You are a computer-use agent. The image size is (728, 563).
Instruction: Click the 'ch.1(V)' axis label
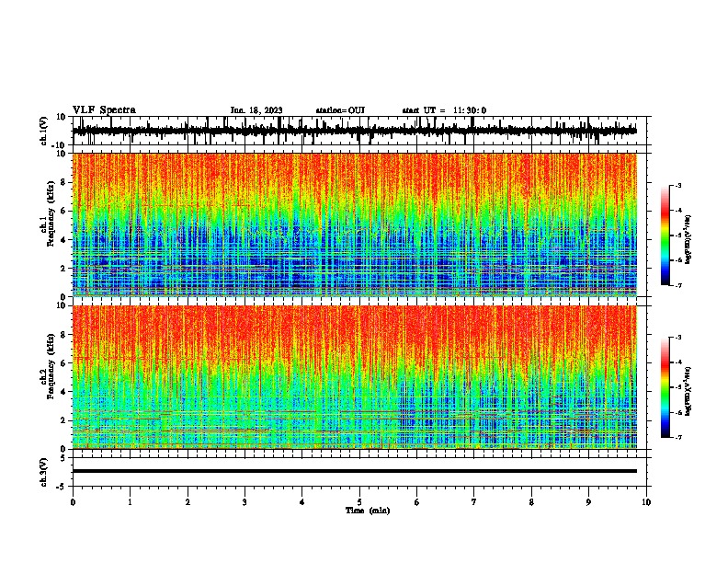(44, 131)
